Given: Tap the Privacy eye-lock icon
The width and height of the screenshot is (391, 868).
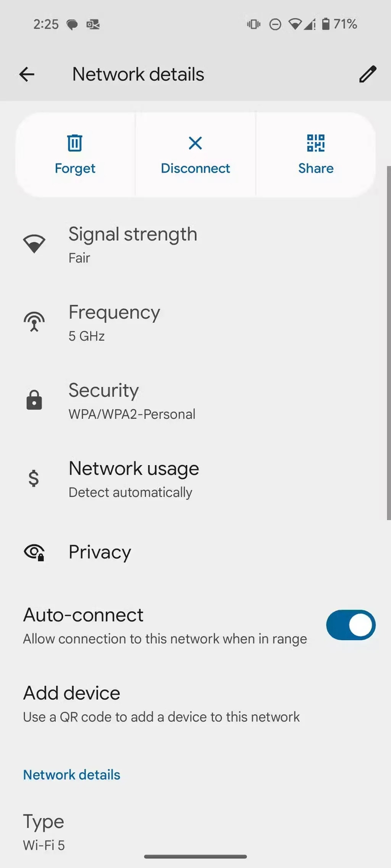Looking at the screenshot, I should (x=34, y=552).
